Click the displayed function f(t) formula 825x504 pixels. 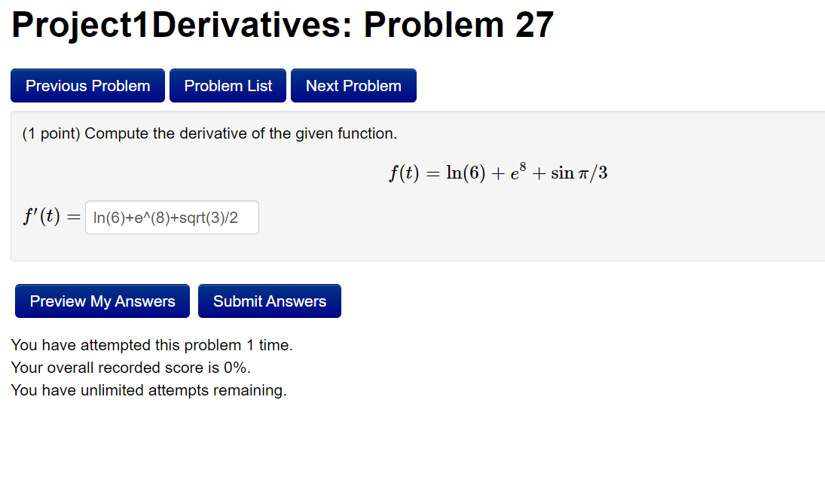pos(497,172)
